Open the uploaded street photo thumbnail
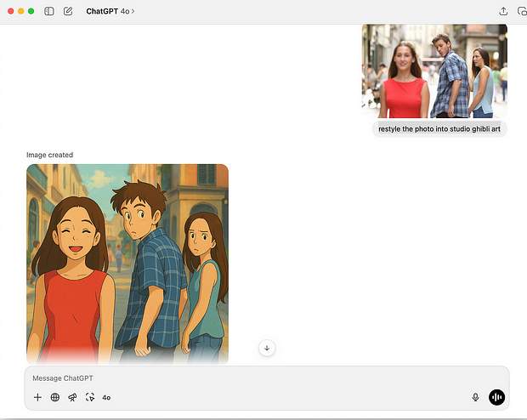Image resolution: width=527 pixels, height=420 pixels. (x=434, y=71)
